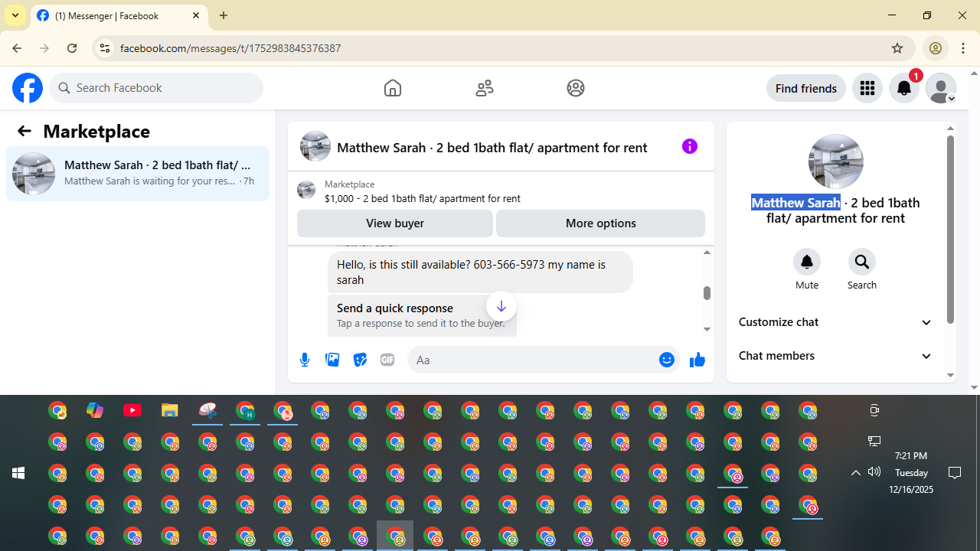
Task: Open the volume control in system tray
Action: click(x=874, y=472)
